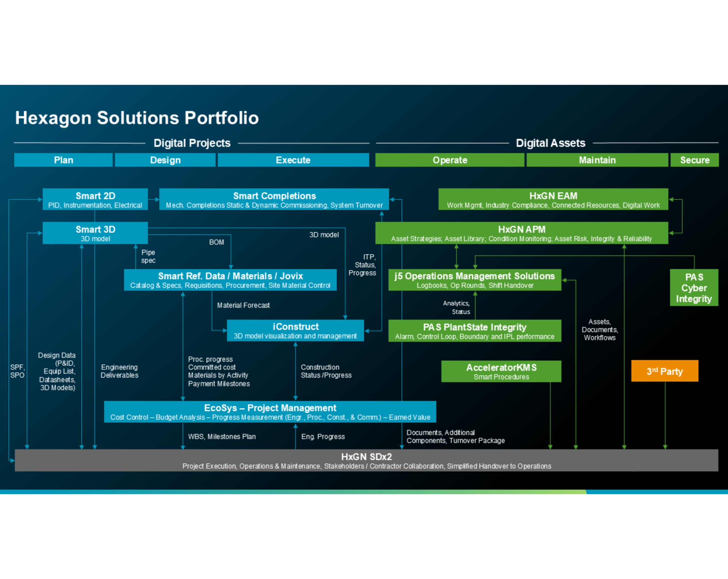The width and height of the screenshot is (728, 579).
Task: Select Smart Ref. Data / Materials / Jovix box
Action: (230, 280)
